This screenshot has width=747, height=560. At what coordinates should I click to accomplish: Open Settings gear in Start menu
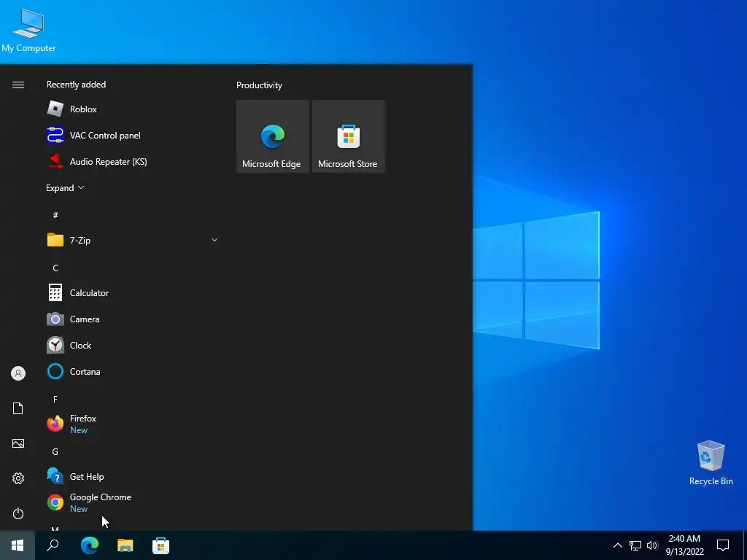[18, 478]
